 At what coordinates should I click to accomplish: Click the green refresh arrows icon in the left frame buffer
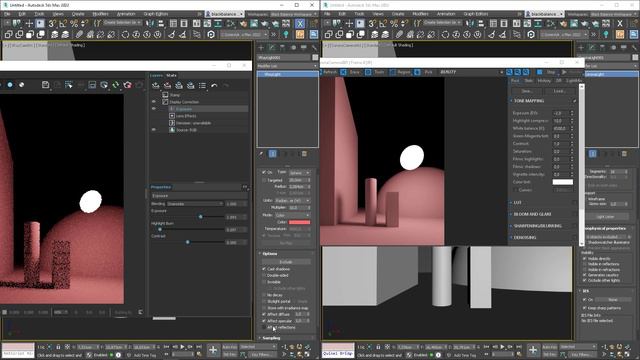pyautogui.click(x=116, y=85)
